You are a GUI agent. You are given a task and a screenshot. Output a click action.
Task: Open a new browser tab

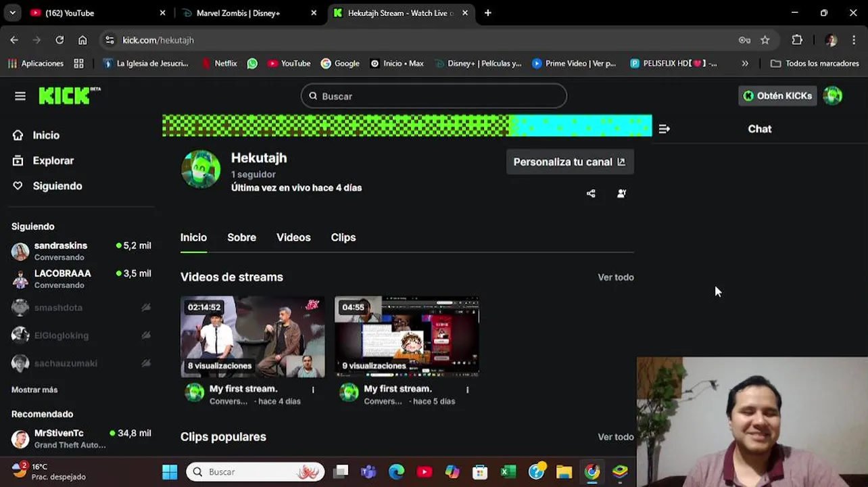487,13
